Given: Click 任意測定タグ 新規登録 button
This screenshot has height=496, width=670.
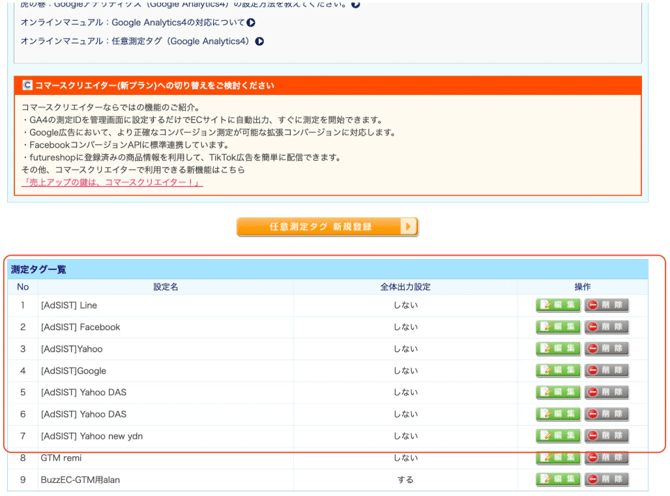Looking at the screenshot, I should pos(327,226).
